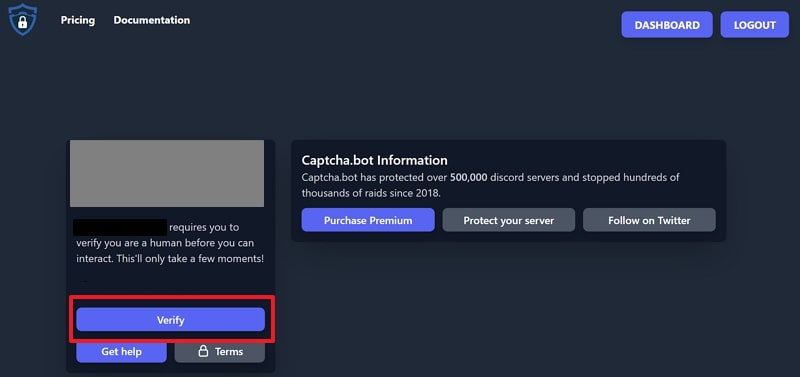Click Follow on Twitter
The image size is (800, 377).
pos(649,220)
